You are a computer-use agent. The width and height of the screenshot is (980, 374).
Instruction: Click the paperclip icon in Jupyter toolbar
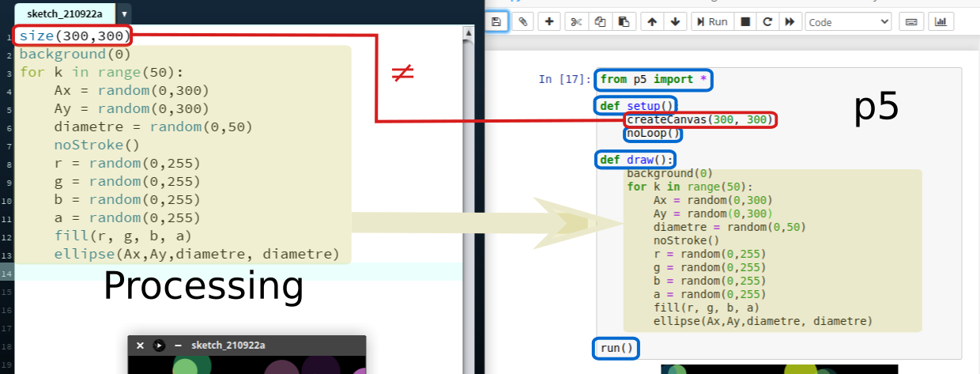522,22
